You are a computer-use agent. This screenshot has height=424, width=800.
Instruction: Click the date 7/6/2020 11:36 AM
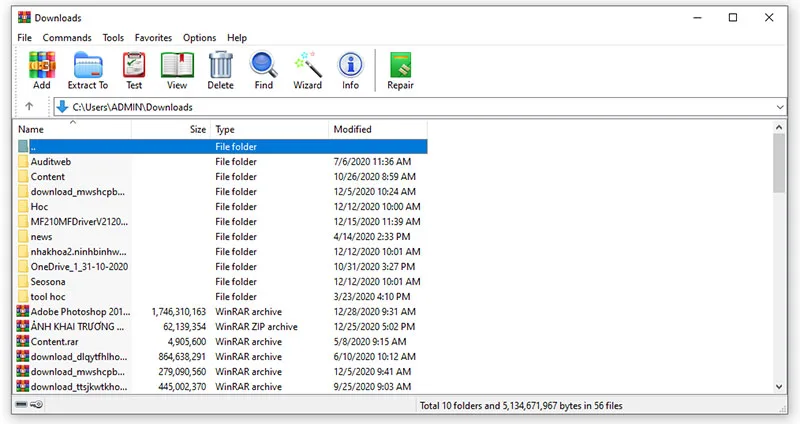[x=372, y=162]
